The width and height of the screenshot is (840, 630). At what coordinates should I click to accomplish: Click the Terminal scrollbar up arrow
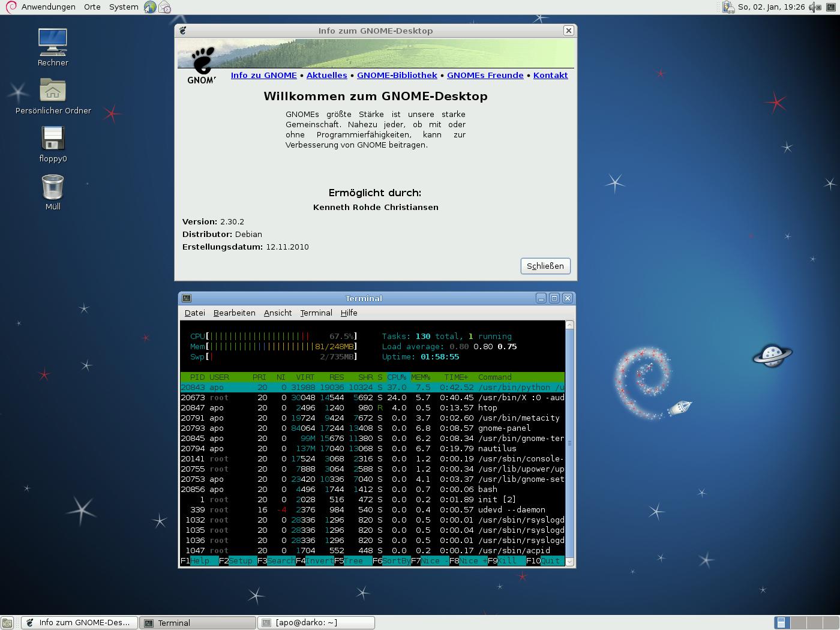click(570, 325)
